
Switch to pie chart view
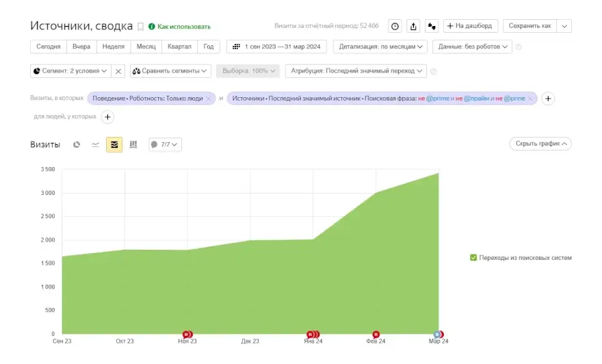pos(77,144)
